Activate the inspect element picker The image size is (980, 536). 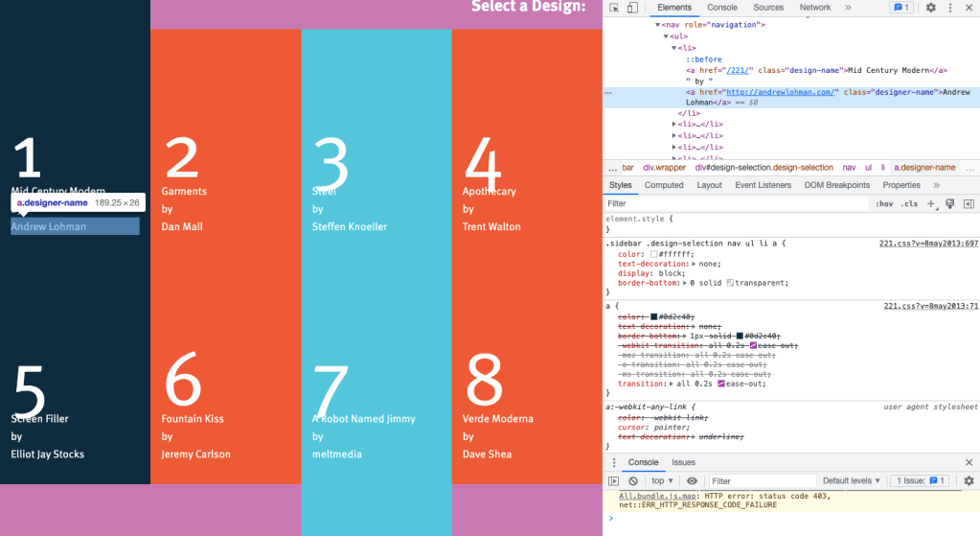click(614, 8)
